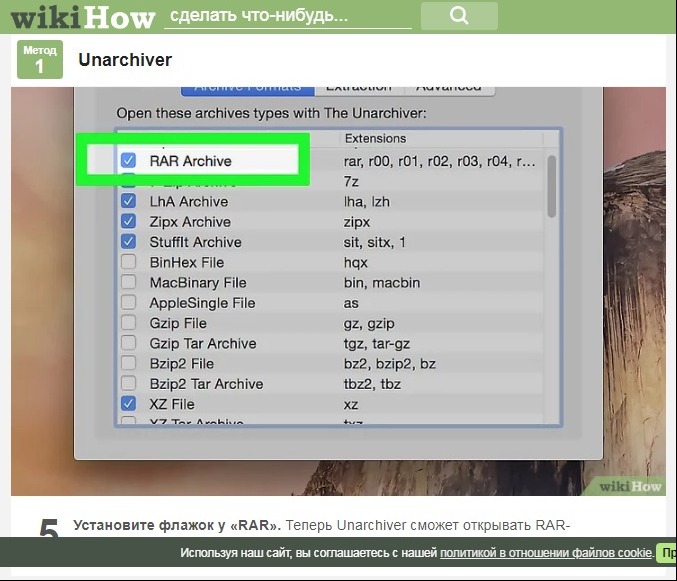Accept cookies with the green button
The image size is (677, 581).
click(x=666, y=553)
